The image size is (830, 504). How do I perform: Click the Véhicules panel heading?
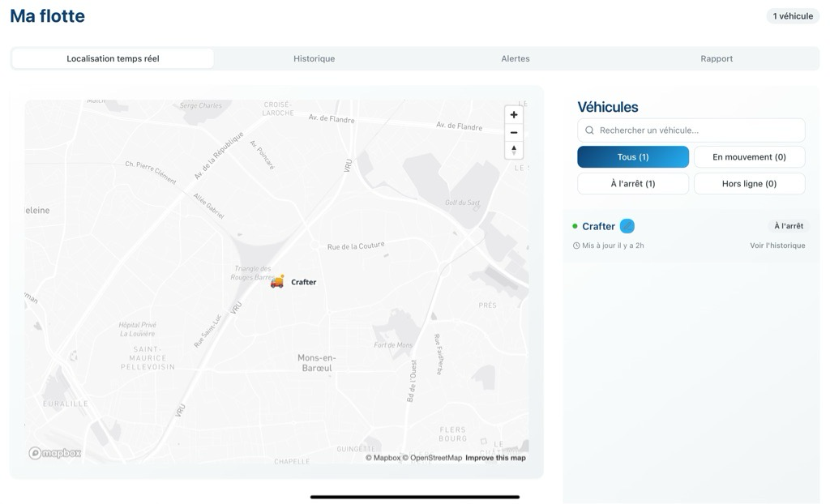click(x=608, y=107)
